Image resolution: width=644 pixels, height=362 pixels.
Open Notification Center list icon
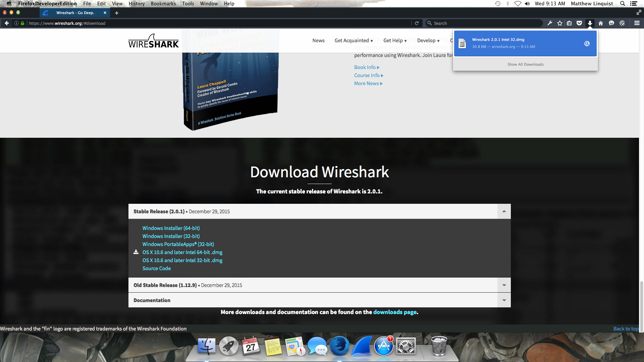coord(634,4)
